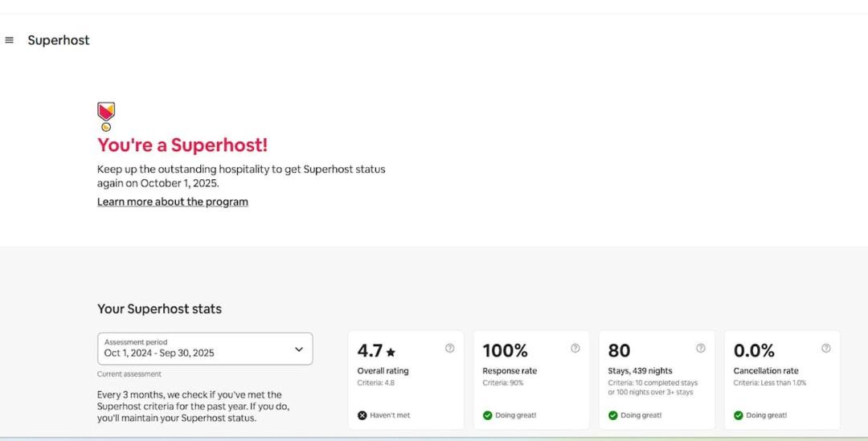Open the 80 Stays, 439 nights card
The width and height of the screenshot is (868, 441).
tap(657, 380)
